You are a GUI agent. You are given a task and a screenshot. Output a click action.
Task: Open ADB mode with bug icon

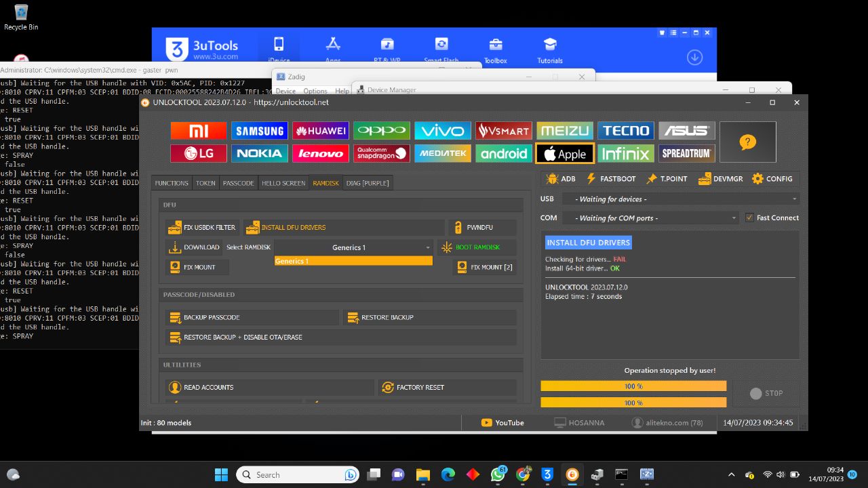[x=561, y=179]
